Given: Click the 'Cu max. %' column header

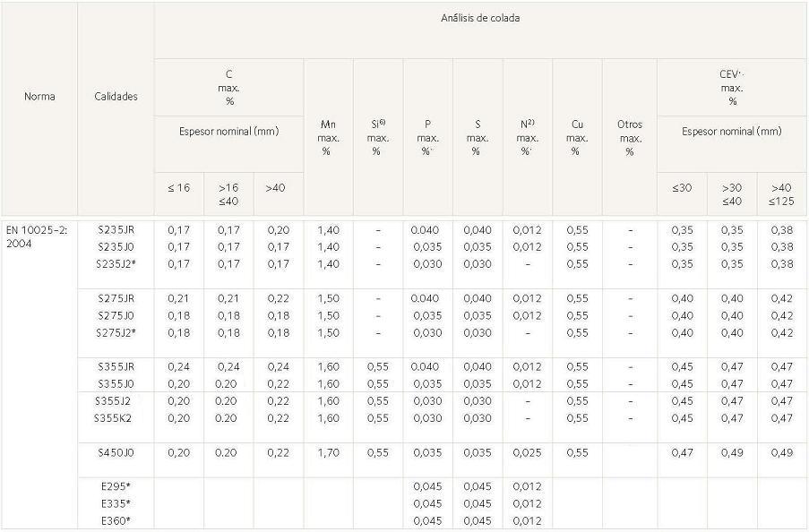Looking at the screenshot, I should 577,137.
